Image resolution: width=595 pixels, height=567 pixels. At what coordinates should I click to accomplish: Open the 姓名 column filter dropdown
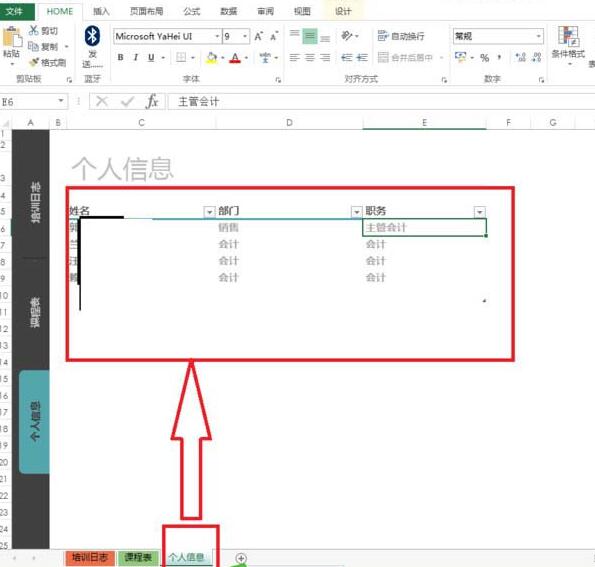click(209, 211)
